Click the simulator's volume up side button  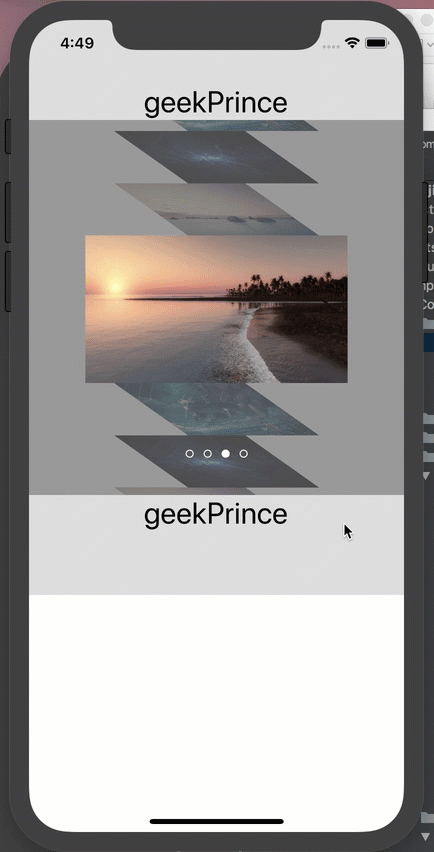coord(8,212)
